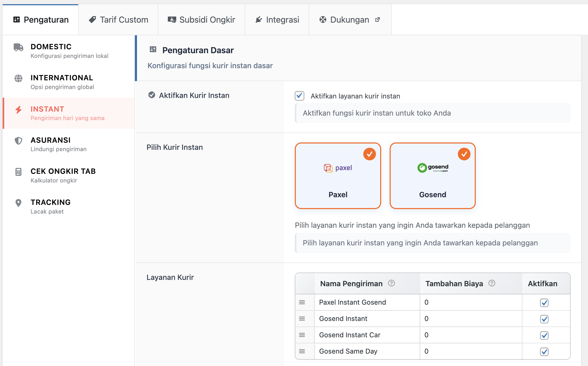The image size is (588, 366).
Task: Click help icon next to Tambahan Biaya
Action: pos(492,283)
